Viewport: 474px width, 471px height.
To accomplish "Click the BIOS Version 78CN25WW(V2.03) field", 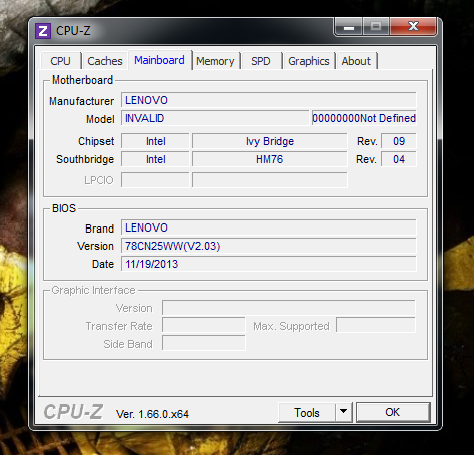I will 269,246.
